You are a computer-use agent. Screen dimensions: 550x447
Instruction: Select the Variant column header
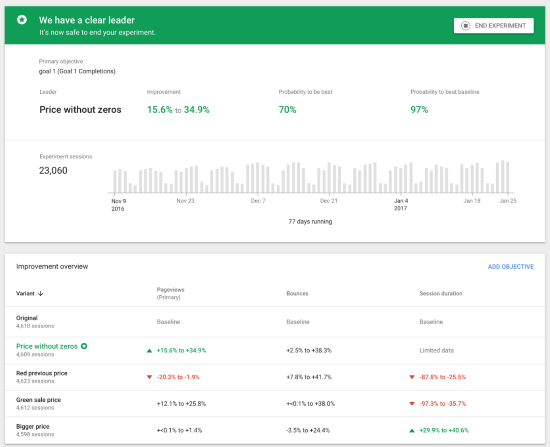coord(25,293)
